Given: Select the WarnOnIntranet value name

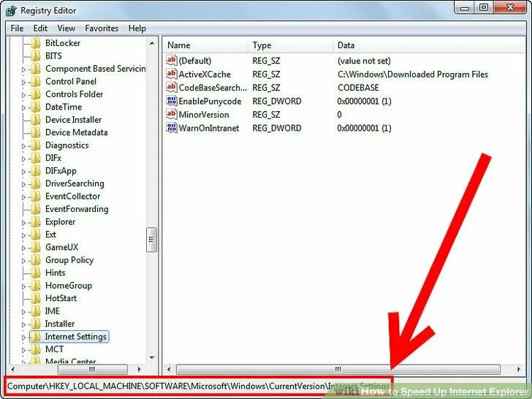Looking at the screenshot, I should [209, 128].
